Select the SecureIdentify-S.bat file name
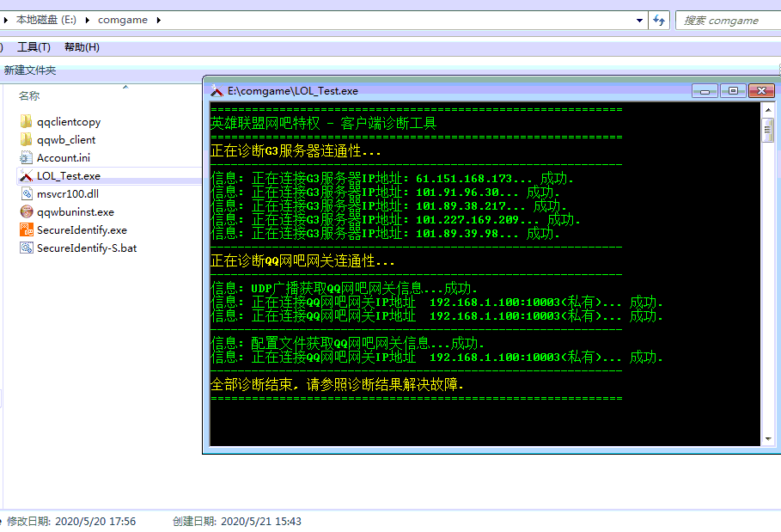The width and height of the screenshot is (781, 532). 87,248
